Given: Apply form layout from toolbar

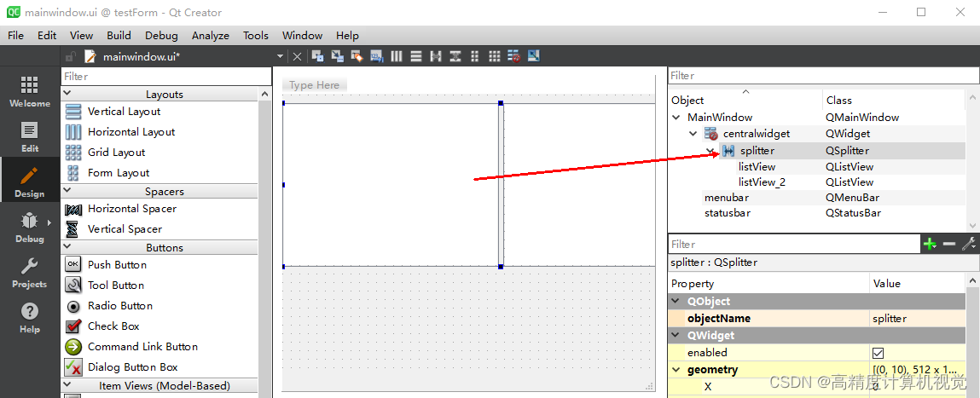Looking at the screenshot, I should [475, 56].
